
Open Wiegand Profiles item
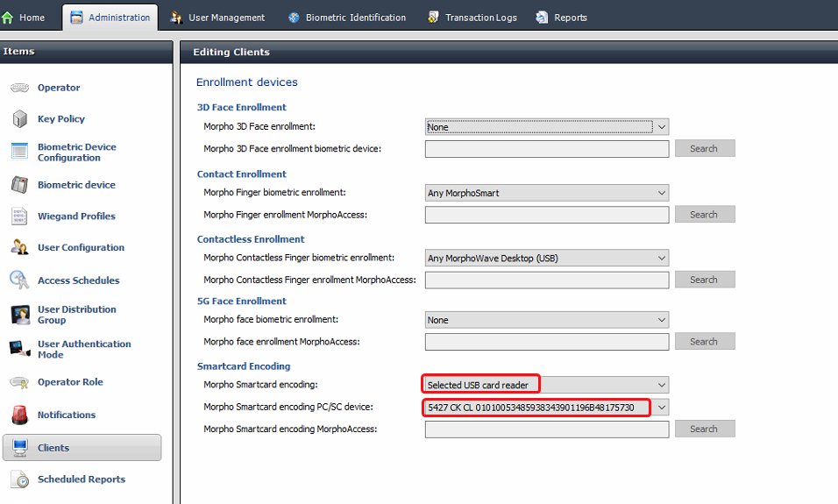76,216
